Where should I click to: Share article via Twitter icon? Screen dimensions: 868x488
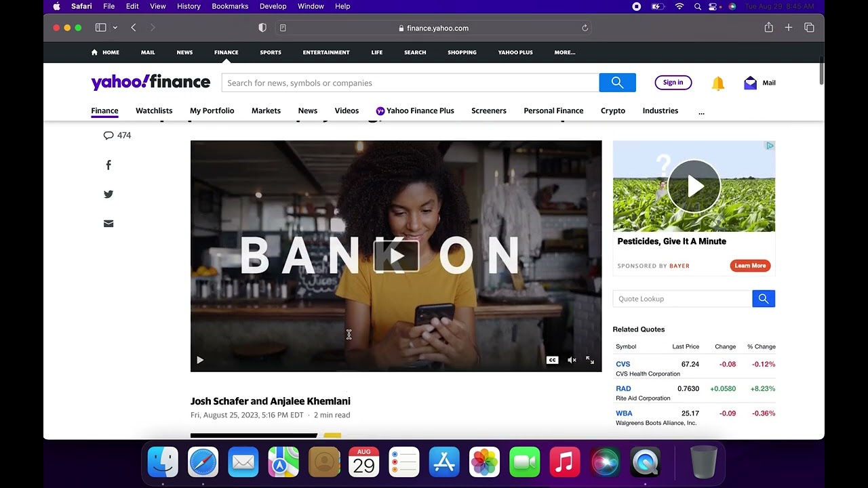(108, 195)
